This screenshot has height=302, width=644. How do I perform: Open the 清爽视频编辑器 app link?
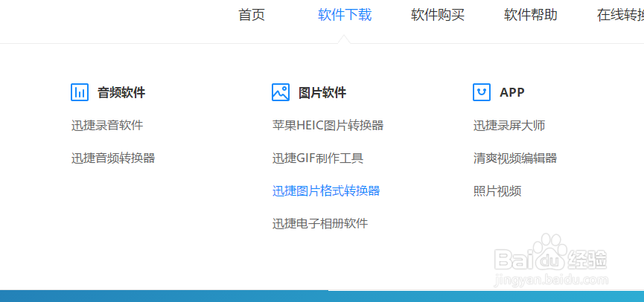click(515, 158)
